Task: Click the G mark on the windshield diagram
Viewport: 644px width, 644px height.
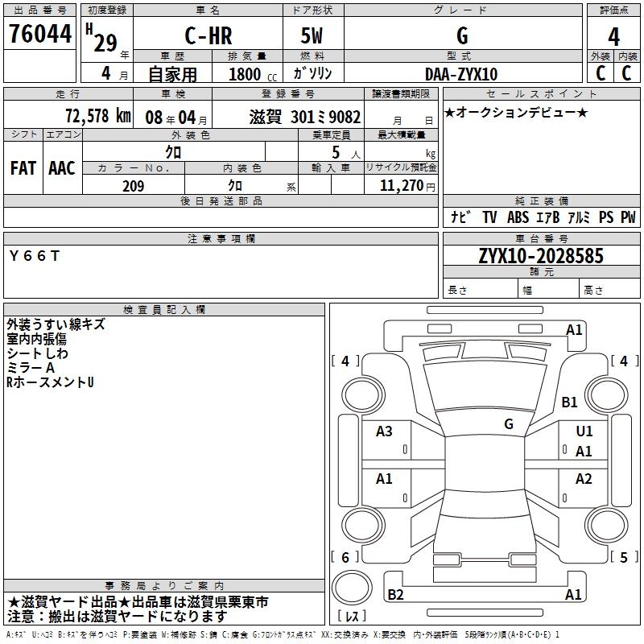Action: point(509,424)
